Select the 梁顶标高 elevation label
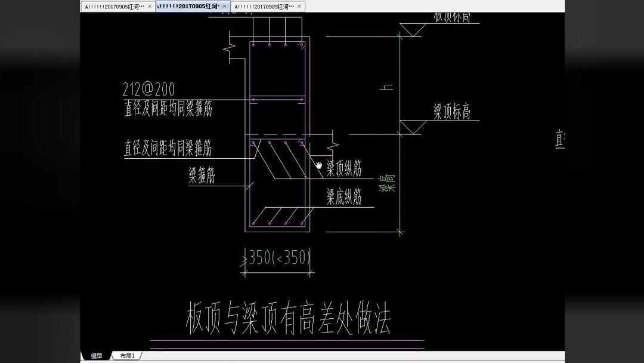The image size is (644, 363). point(451,111)
